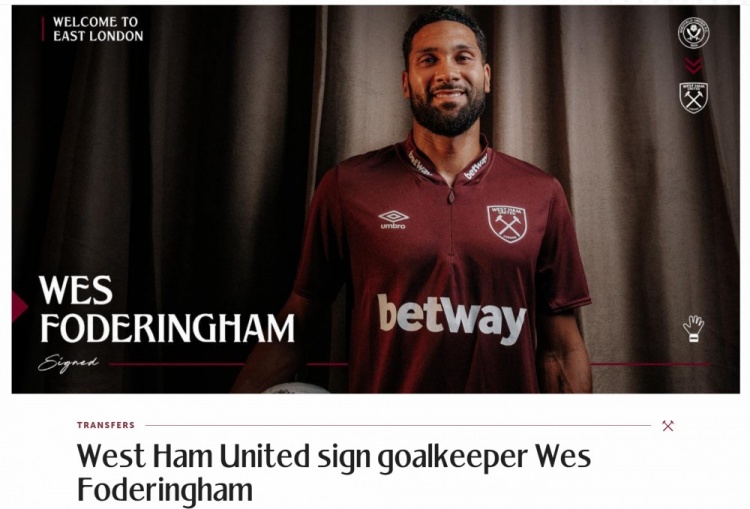Click the player's face in the photo
Screen dimensions: 750x509
(447, 77)
